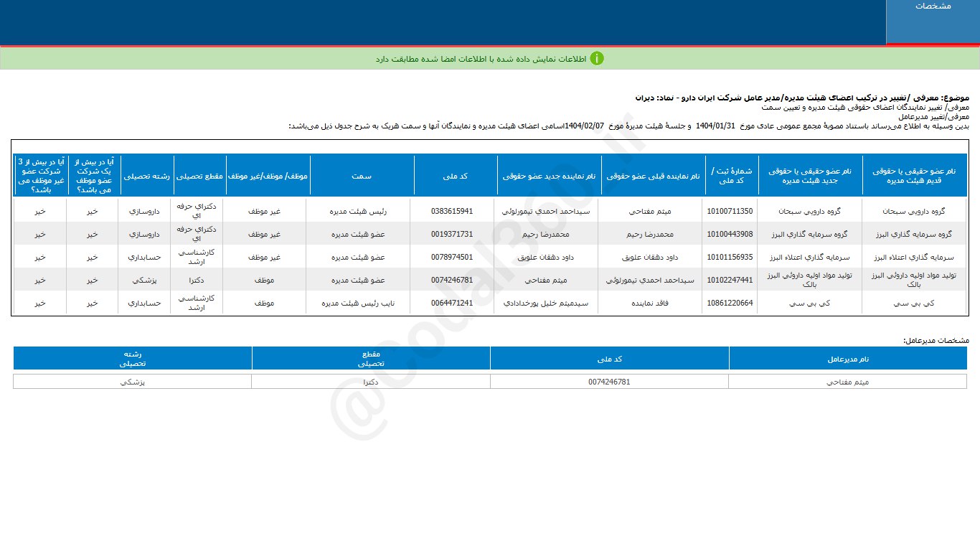
Task: Click the green info icon in notification bar
Action: pos(597,58)
